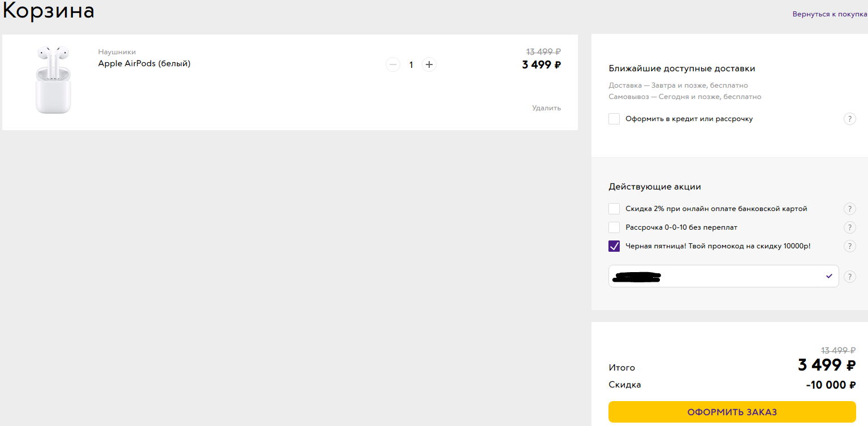The image size is (868, 426).
Task: Click the 3 499 ₽ total beside Итого
Action: 826,365
